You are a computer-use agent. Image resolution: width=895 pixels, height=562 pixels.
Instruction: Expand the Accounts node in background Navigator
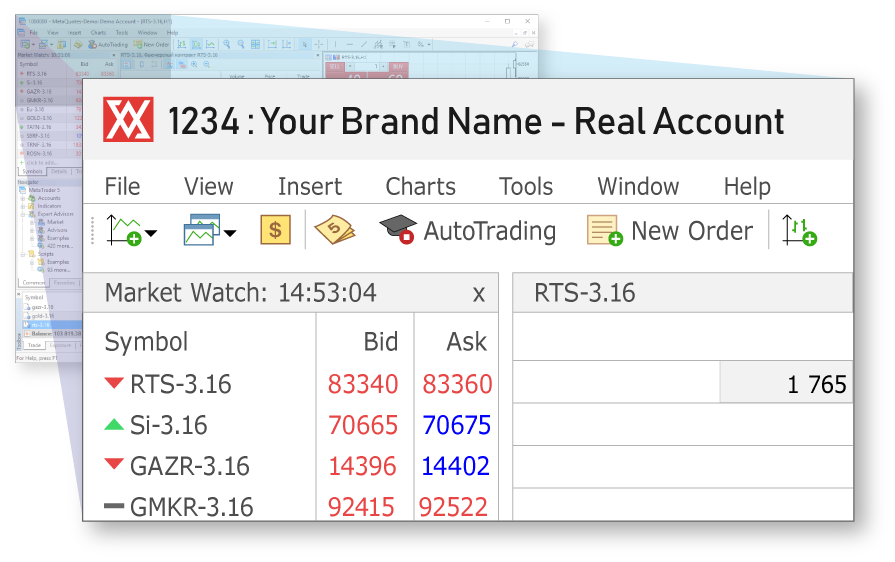point(23,198)
